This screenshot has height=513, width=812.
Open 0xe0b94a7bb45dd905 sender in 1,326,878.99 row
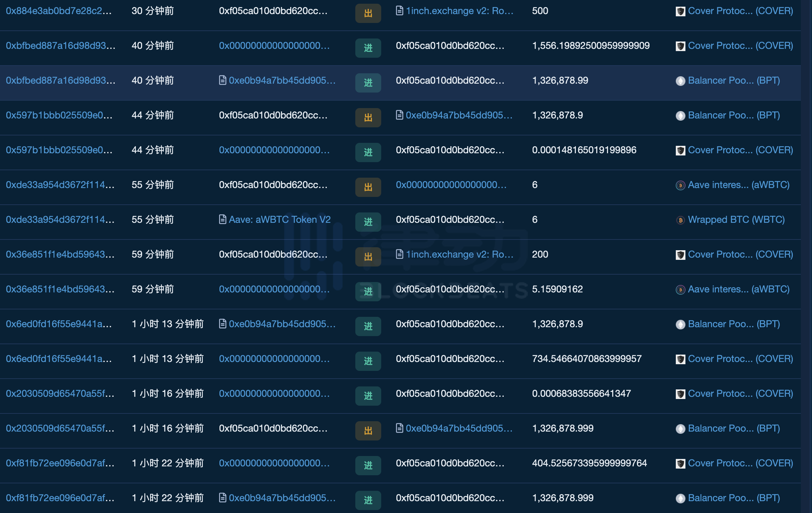282,80
